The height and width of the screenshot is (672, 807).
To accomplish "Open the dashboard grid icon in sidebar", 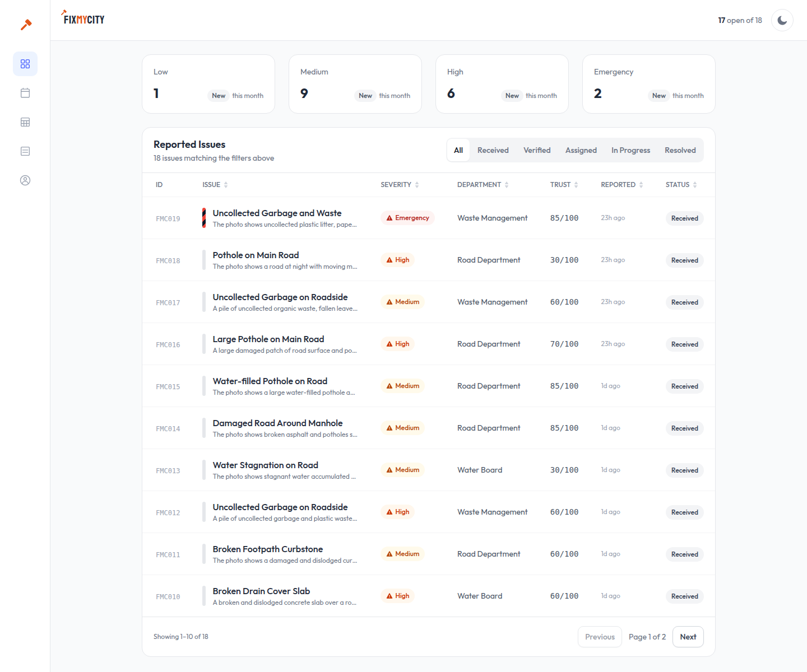I will coord(25,64).
